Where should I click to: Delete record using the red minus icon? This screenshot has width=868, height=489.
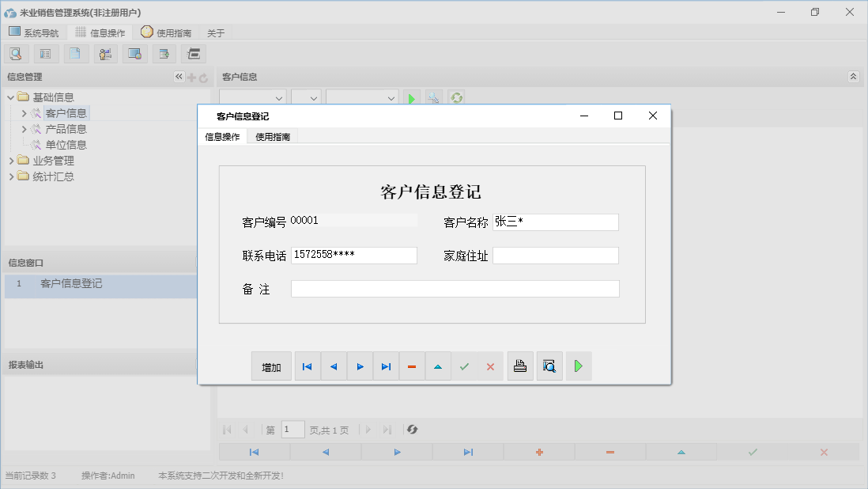[x=412, y=366]
